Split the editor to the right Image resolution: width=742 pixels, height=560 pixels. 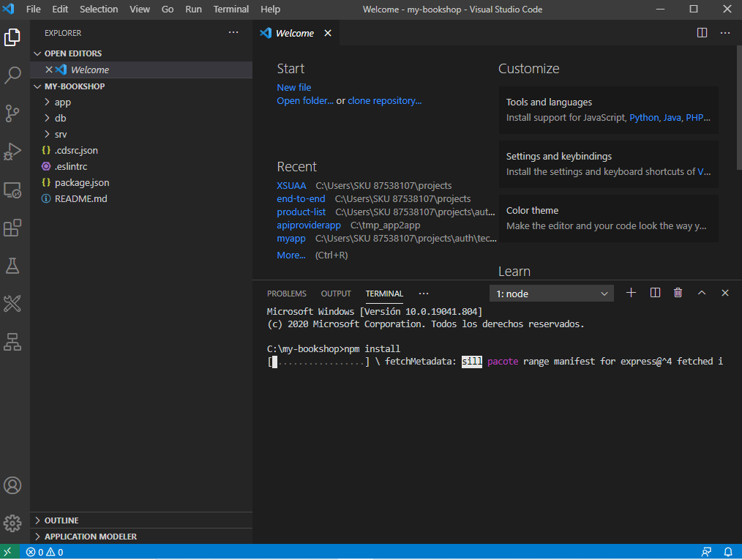pyautogui.click(x=702, y=33)
